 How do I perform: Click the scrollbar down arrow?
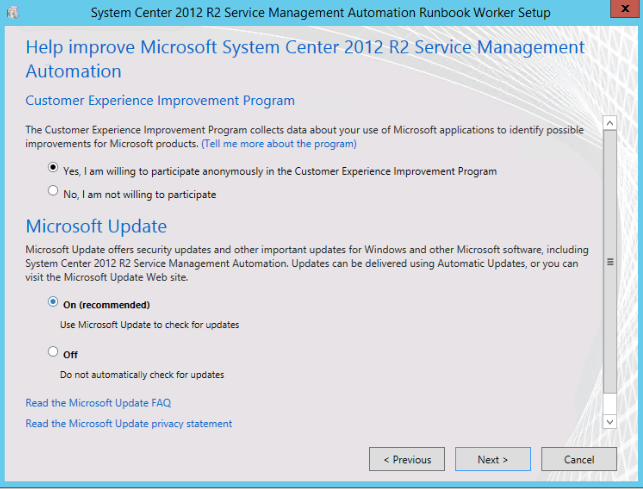point(609,422)
